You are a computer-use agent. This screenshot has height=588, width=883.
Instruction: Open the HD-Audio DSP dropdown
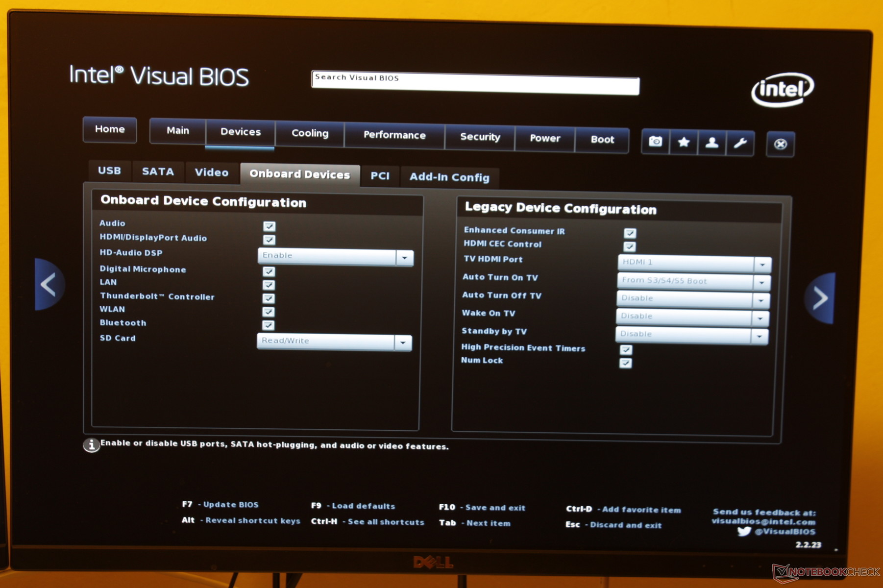pyautogui.click(x=336, y=257)
